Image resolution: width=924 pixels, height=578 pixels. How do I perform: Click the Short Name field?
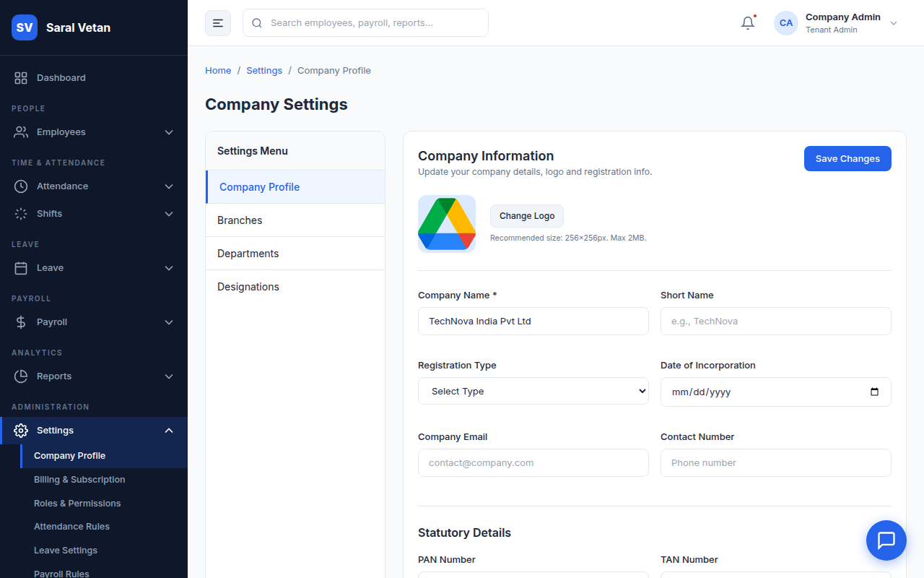[776, 321]
